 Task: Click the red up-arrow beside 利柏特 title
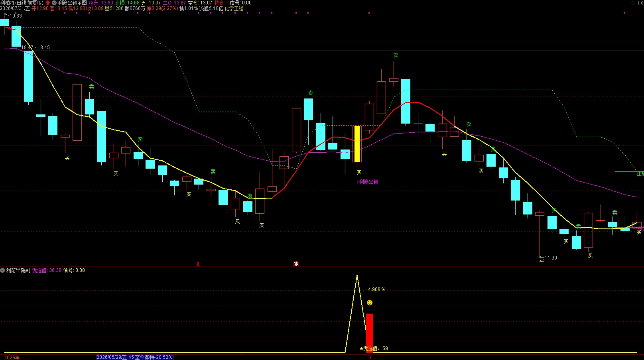[x=48, y=3]
